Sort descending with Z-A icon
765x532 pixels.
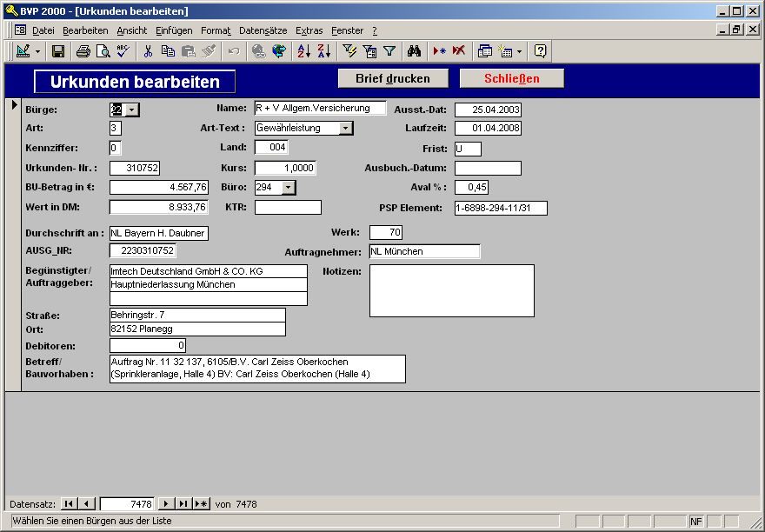coord(324,50)
